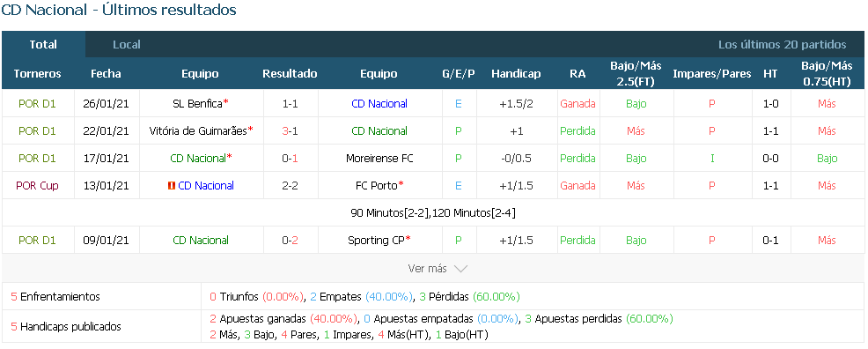Expand the Ver más chevron arrow

pyautogui.click(x=460, y=269)
